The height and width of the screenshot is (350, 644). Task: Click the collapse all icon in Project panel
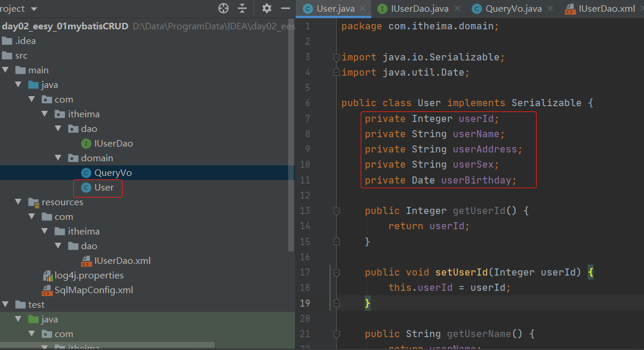pyautogui.click(x=242, y=8)
